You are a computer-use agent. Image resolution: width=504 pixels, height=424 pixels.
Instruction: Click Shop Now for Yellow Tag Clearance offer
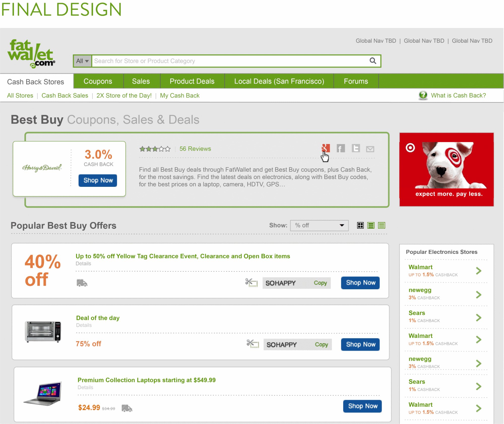coord(360,283)
